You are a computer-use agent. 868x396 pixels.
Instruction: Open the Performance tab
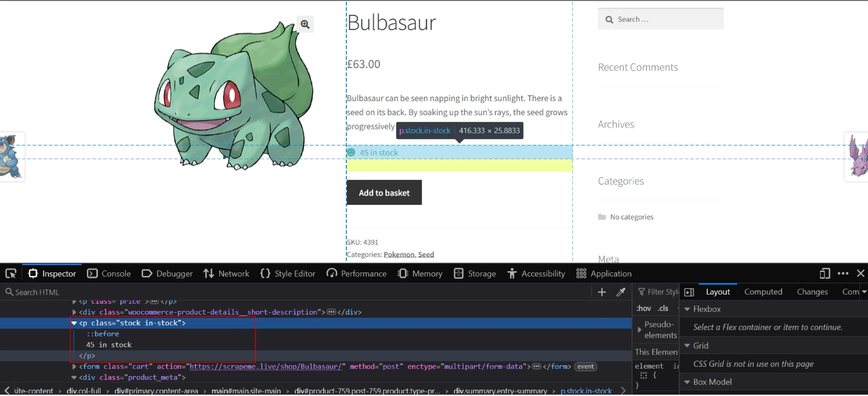click(x=356, y=274)
